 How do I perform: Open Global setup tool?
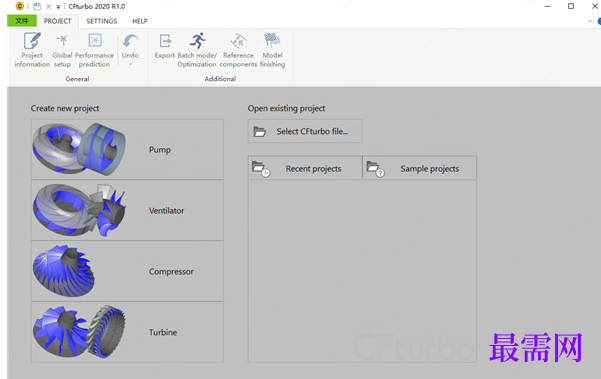62,50
